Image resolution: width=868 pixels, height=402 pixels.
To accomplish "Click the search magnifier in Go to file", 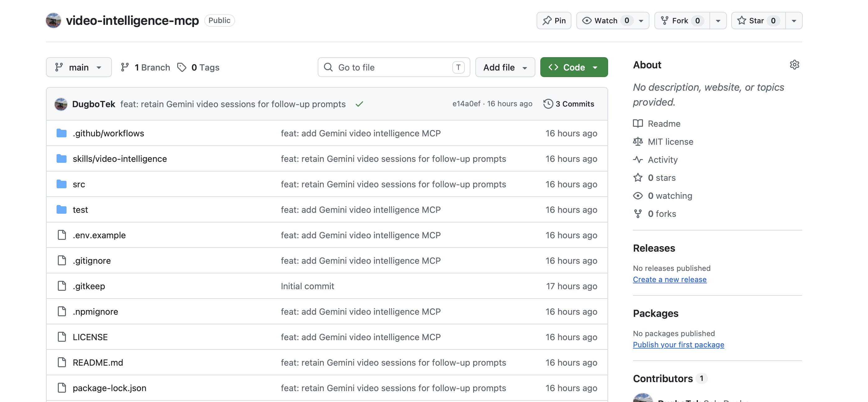I will 328,67.
